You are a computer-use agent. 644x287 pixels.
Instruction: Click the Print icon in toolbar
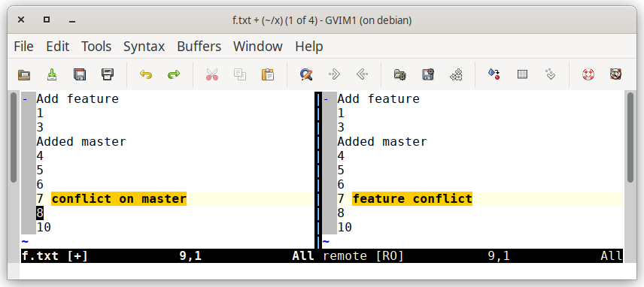(107, 74)
